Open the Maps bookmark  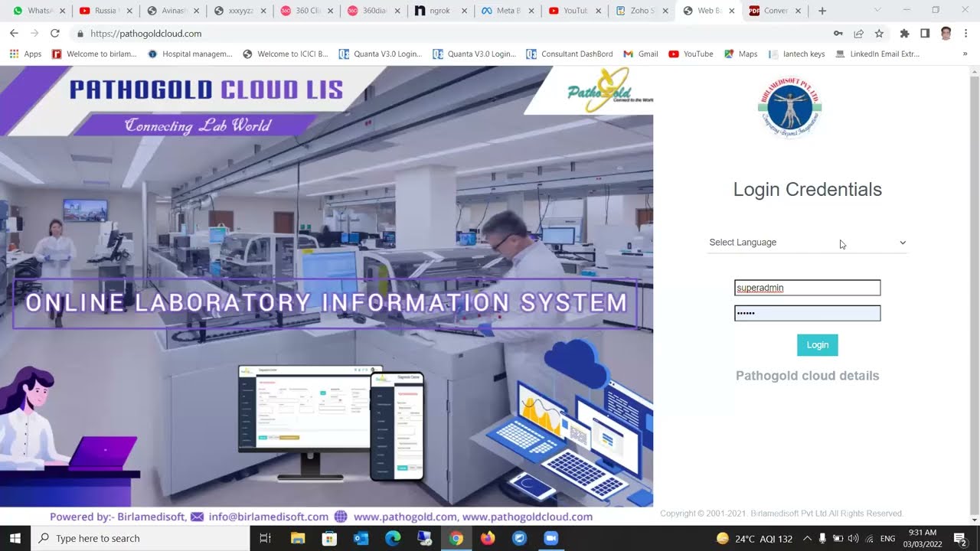click(740, 54)
